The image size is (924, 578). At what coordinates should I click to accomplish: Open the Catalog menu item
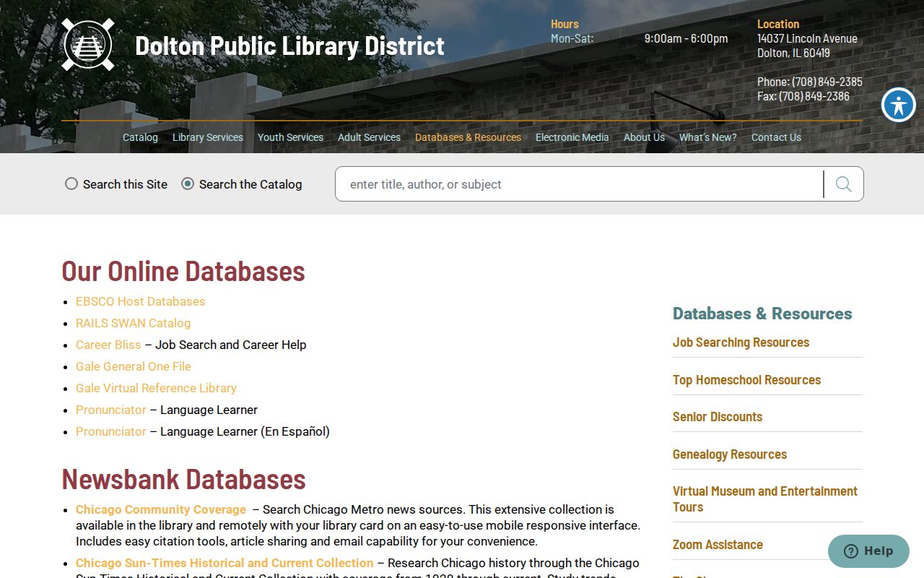pos(140,137)
